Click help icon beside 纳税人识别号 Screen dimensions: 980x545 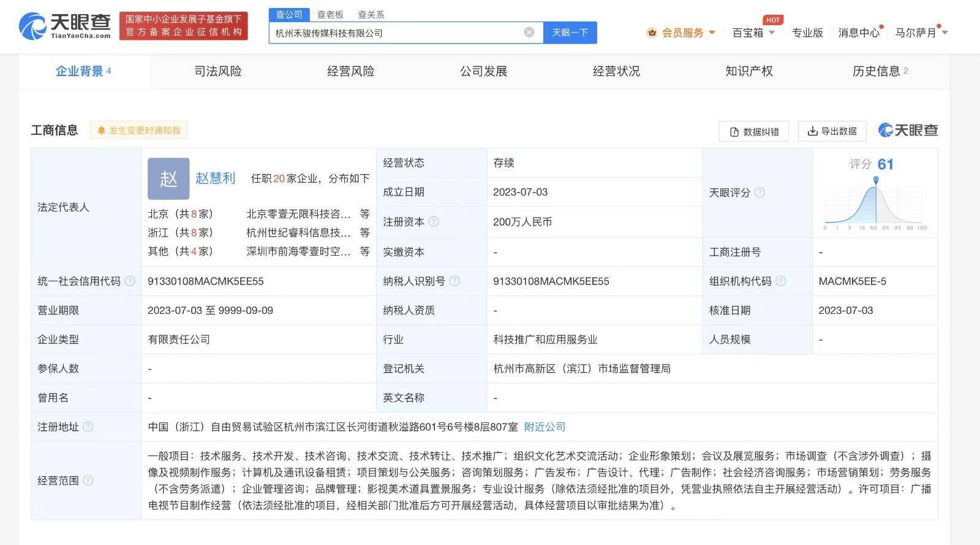[454, 281]
